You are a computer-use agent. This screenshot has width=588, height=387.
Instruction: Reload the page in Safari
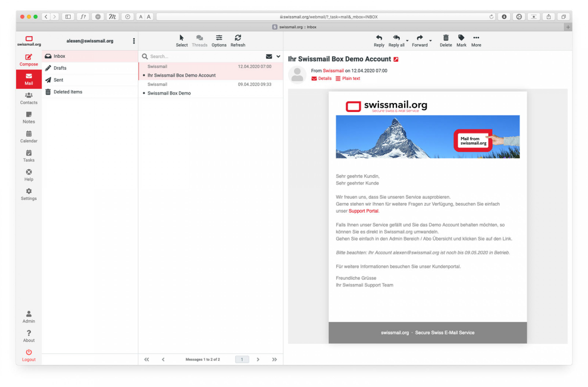click(491, 17)
